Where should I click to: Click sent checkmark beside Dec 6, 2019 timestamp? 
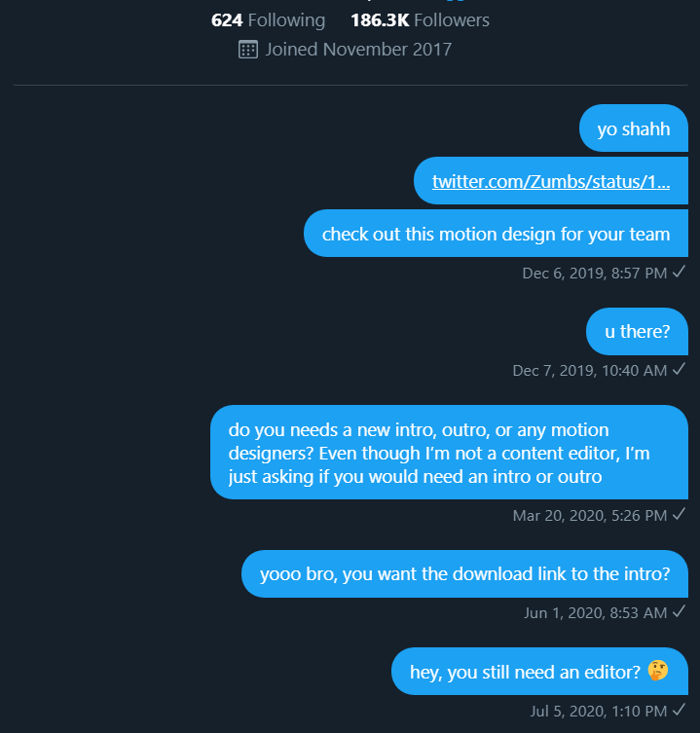[x=679, y=273]
